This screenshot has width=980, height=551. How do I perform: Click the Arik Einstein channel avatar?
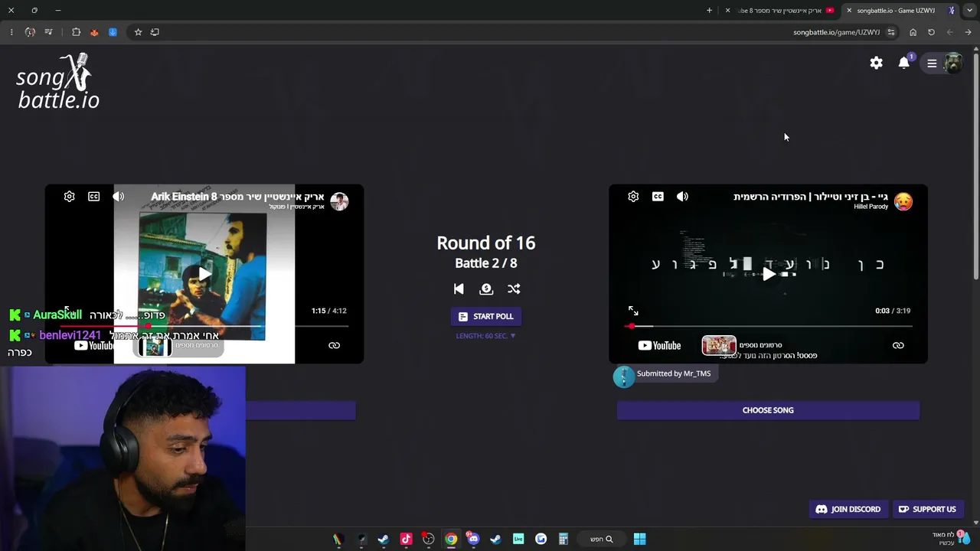(339, 201)
